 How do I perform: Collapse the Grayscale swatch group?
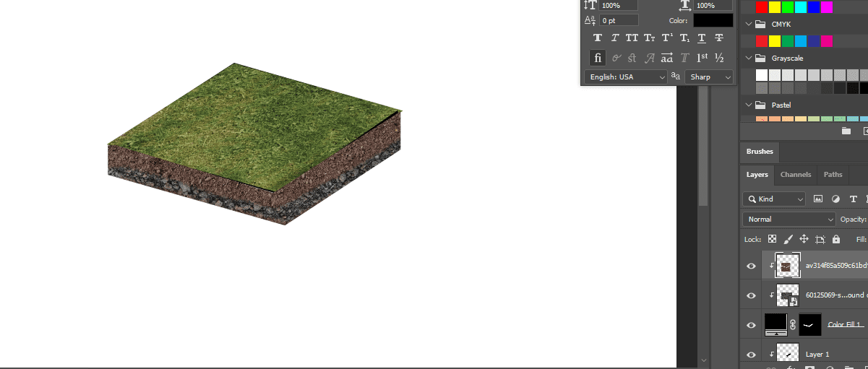click(749, 58)
